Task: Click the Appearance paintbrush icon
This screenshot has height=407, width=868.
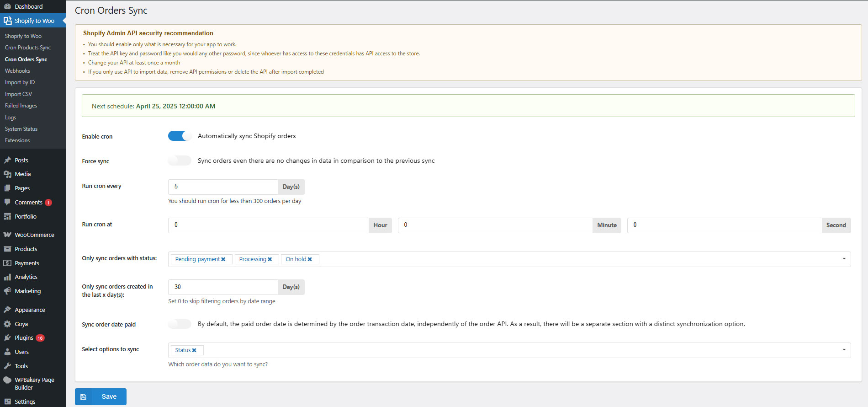Action: pos(7,310)
